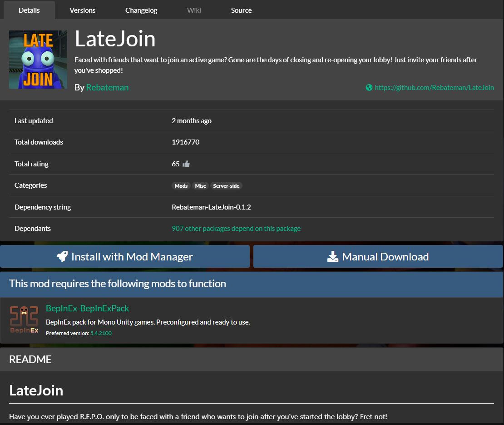Open preferred version 5.4.2100 link
504x425 pixels.
tap(101, 333)
